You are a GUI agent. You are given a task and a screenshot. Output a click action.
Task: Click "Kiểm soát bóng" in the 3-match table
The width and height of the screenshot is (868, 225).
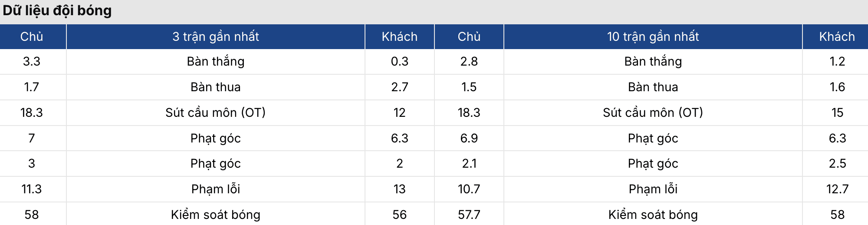tap(215, 215)
